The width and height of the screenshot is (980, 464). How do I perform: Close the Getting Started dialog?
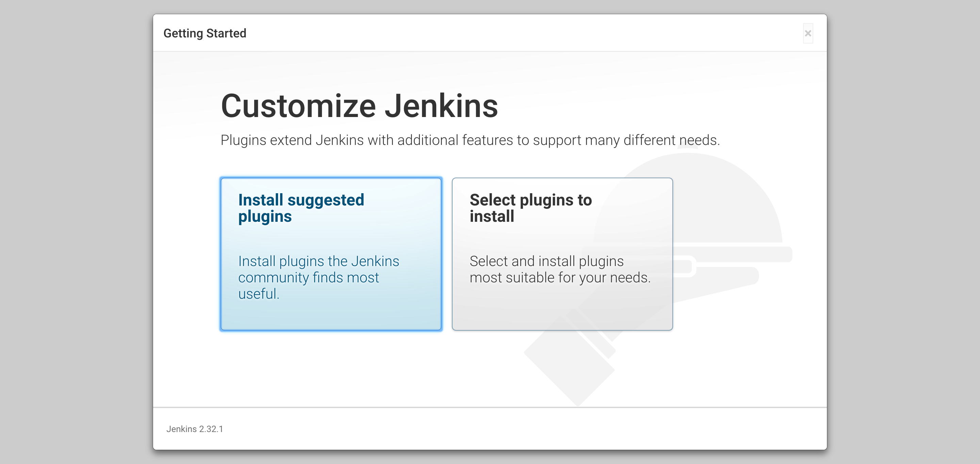[x=808, y=33]
